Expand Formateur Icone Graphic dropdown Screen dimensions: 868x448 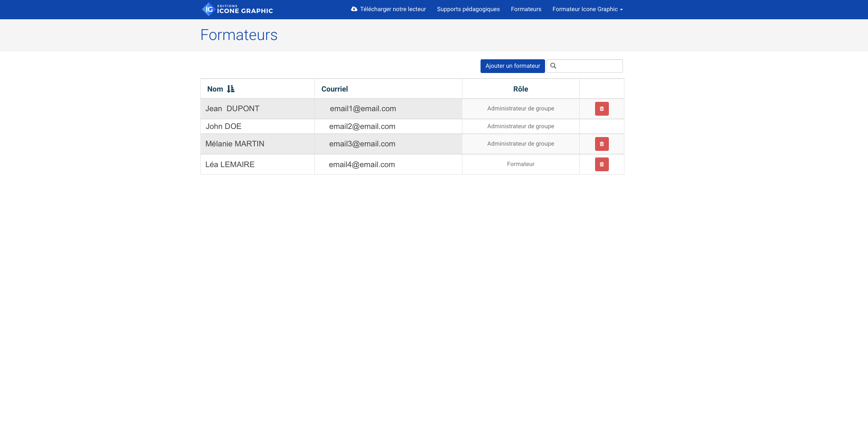pyautogui.click(x=587, y=9)
